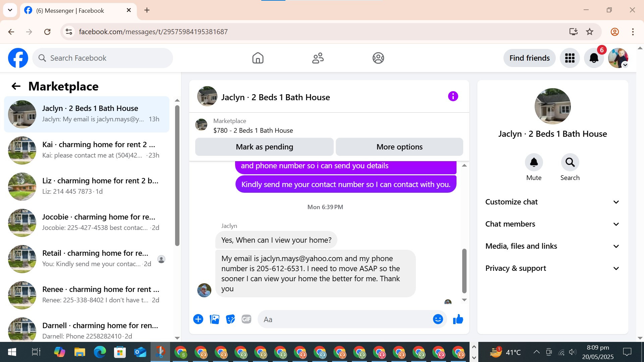Expand Media, files and links section
Viewport: 644px width, 362px height.
point(552,246)
